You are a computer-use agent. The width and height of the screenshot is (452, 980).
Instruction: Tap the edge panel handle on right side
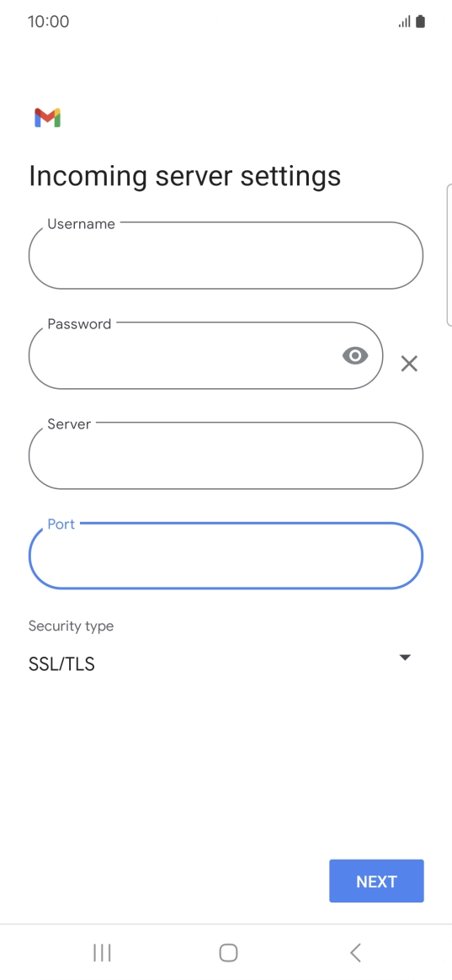[x=449, y=255]
